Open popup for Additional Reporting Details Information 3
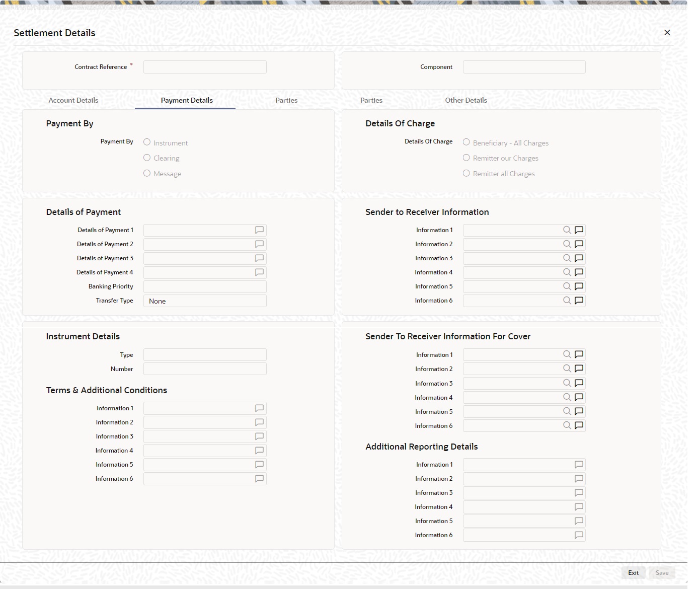700x589 pixels. click(x=579, y=493)
